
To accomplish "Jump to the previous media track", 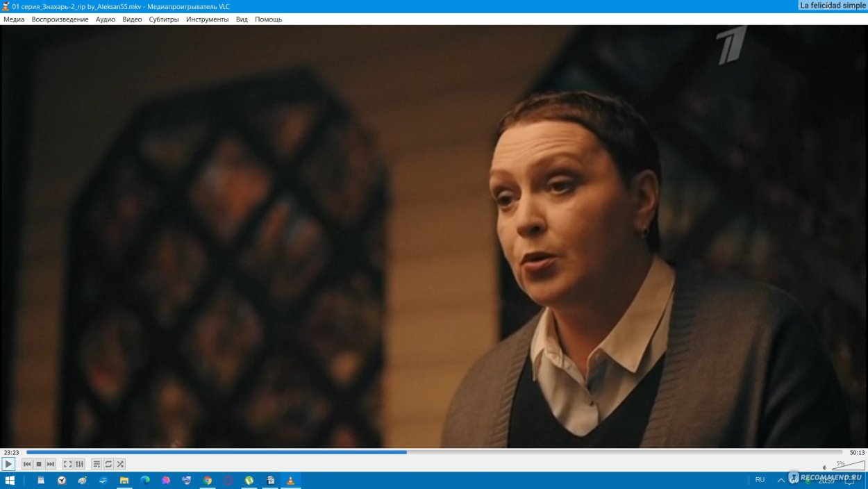I will point(27,464).
